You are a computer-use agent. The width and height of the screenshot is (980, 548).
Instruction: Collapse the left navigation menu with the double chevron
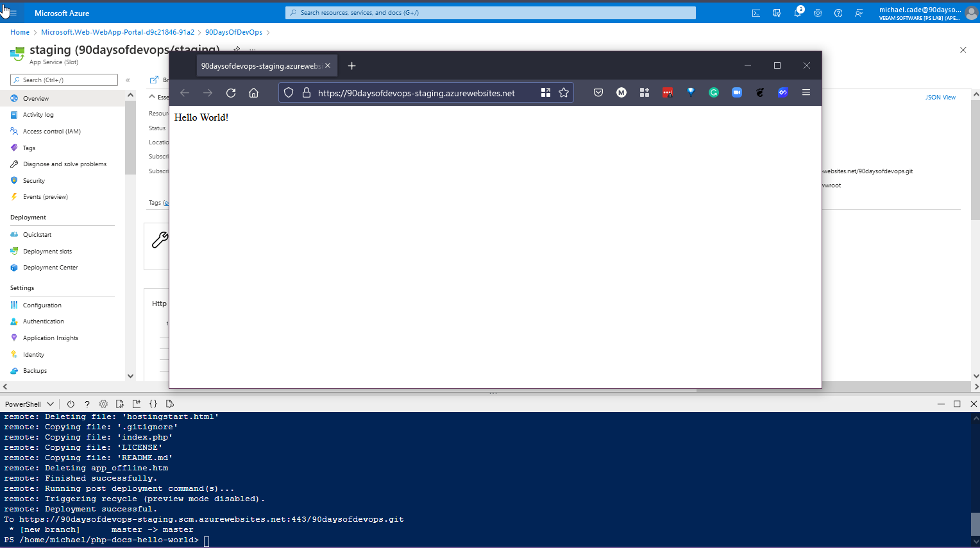tap(128, 80)
